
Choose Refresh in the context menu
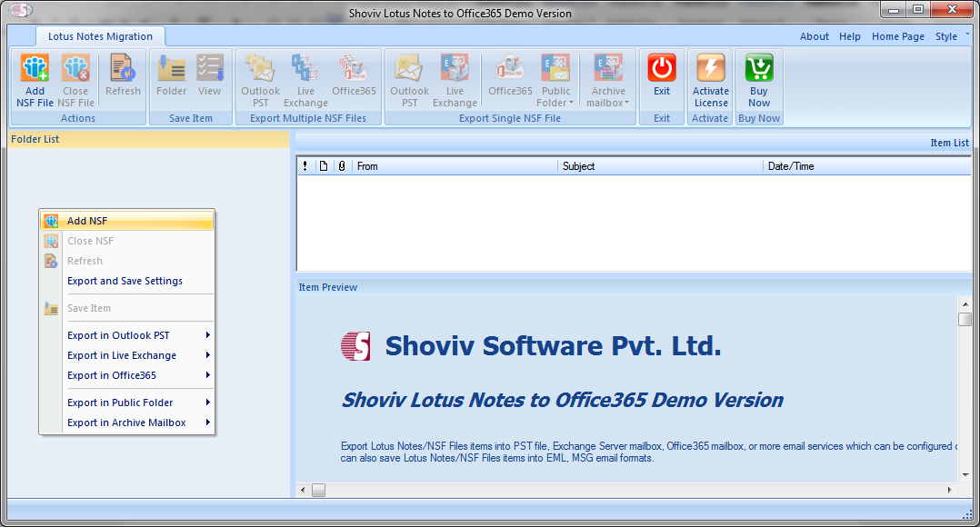127,261
